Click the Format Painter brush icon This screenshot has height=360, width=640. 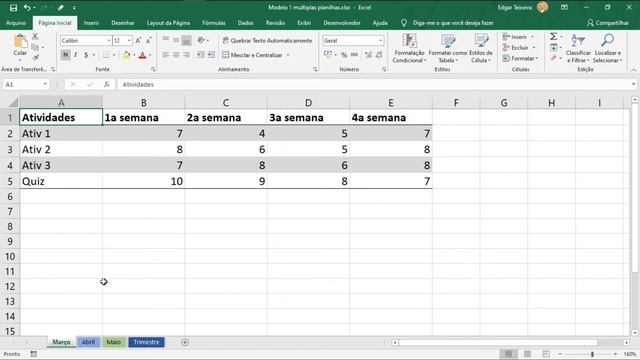pos(36,58)
